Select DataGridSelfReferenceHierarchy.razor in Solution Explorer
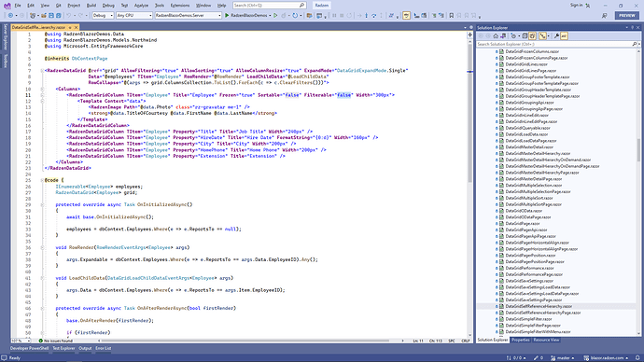The image size is (644, 362). [x=539, y=306]
